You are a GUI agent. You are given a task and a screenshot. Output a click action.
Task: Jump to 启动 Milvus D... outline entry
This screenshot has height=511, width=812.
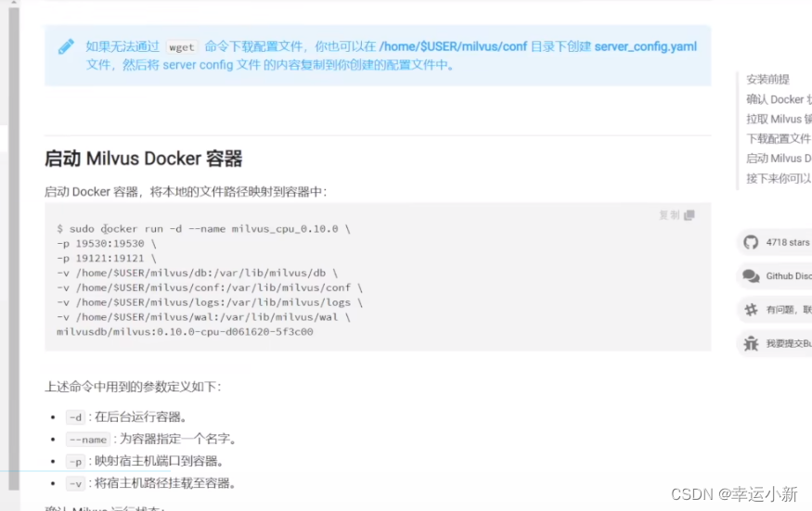(779, 158)
